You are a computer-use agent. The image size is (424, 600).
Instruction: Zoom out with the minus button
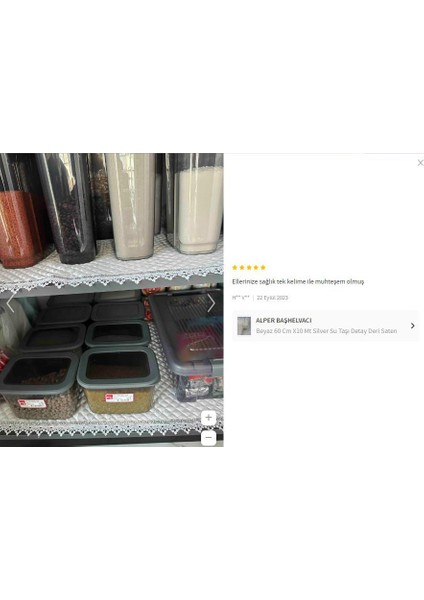(x=209, y=437)
